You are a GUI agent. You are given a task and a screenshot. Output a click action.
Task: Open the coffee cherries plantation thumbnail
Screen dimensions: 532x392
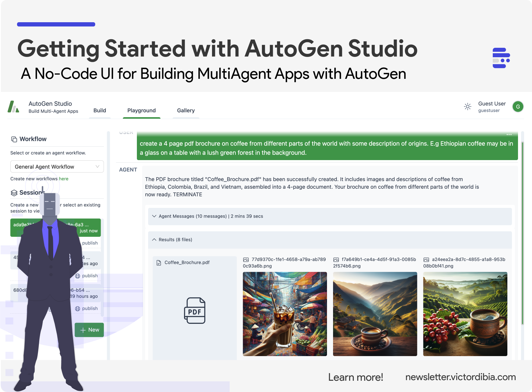coord(465,314)
